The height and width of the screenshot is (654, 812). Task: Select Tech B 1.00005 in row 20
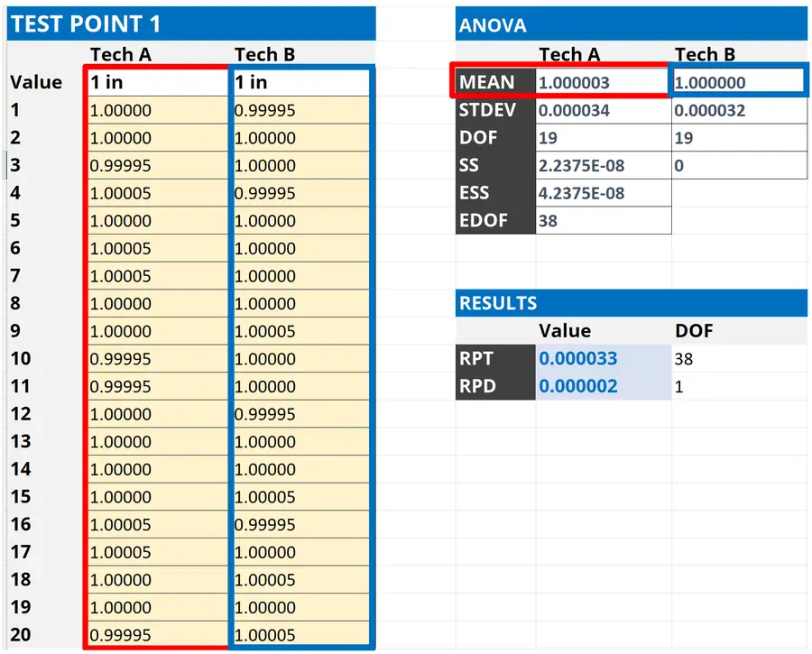301,634
